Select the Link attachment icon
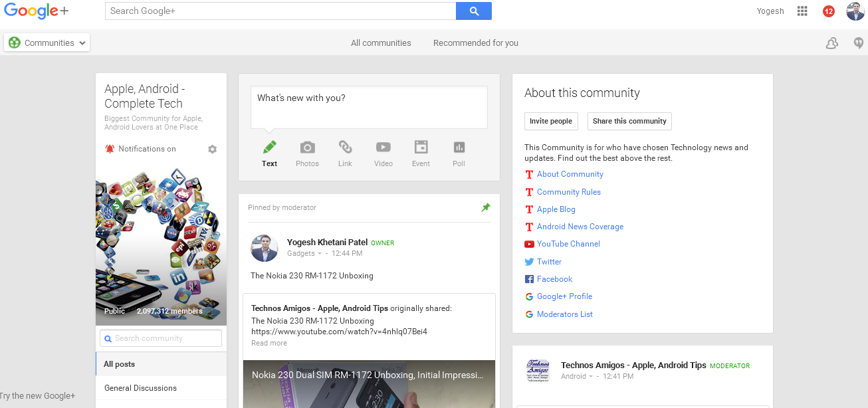868x408 pixels. pyautogui.click(x=345, y=147)
